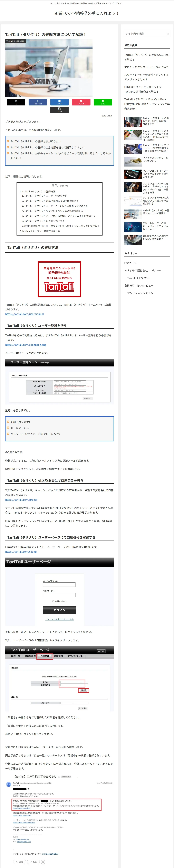
Task: Click the アフィリエイト tab in user page screenshot
Action: click(75, 656)
